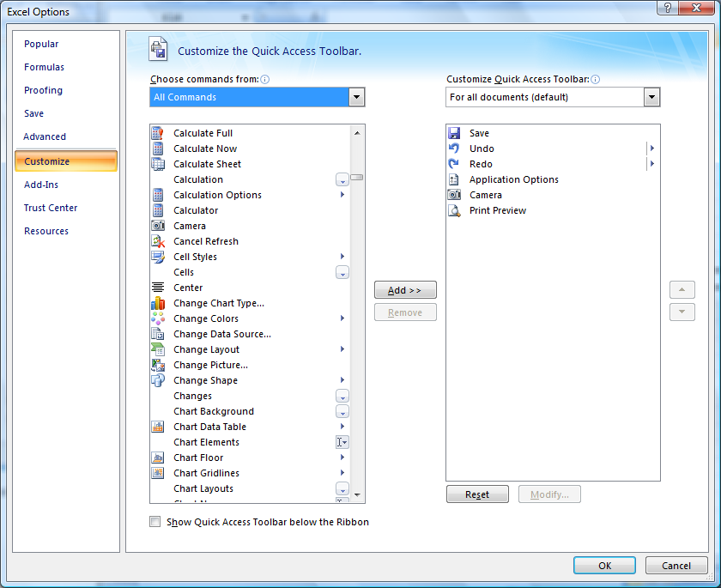Confirm with the OK button
This screenshot has width=721, height=588.
604,566
